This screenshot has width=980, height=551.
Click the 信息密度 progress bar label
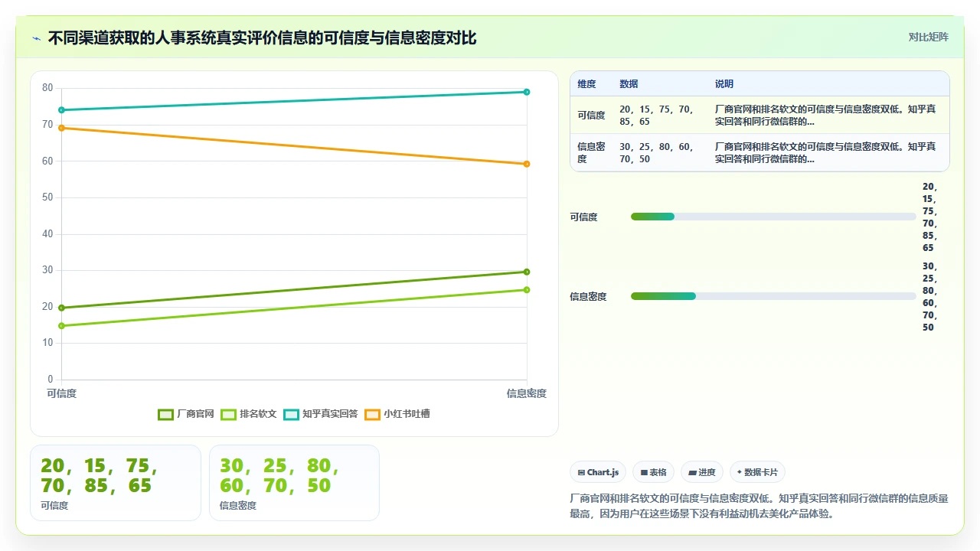588,297
